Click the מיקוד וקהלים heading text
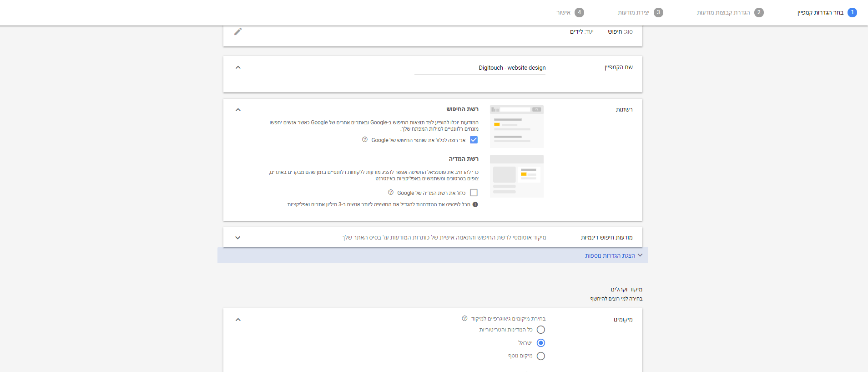This screenshot has height=372, width=868. click(626, 290)
